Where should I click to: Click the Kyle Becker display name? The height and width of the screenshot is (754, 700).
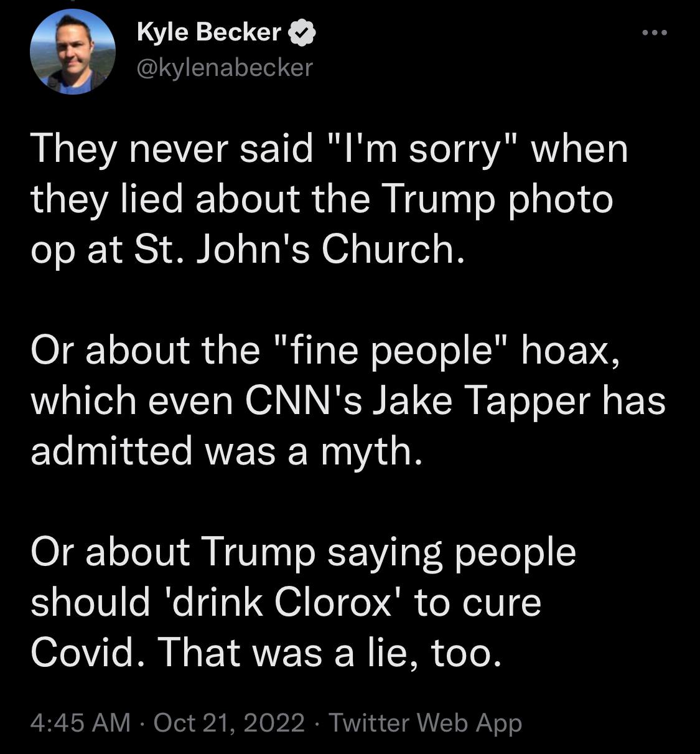209,32
